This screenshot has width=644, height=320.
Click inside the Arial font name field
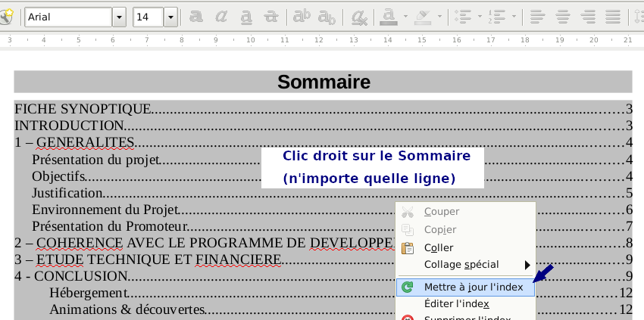pos(68,17)
